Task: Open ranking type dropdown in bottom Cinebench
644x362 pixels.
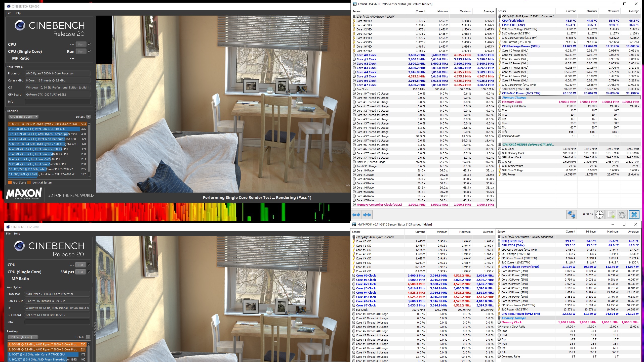Action: click(x=23, y=337)
